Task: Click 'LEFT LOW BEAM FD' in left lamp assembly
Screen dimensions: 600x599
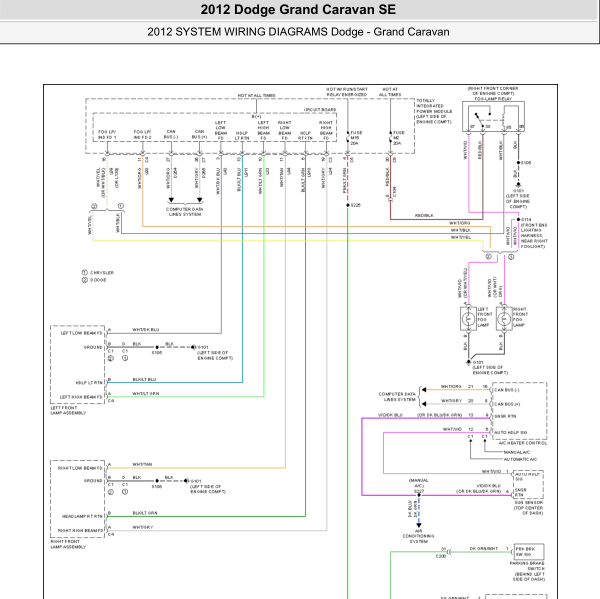Action: tap(82, 333)
